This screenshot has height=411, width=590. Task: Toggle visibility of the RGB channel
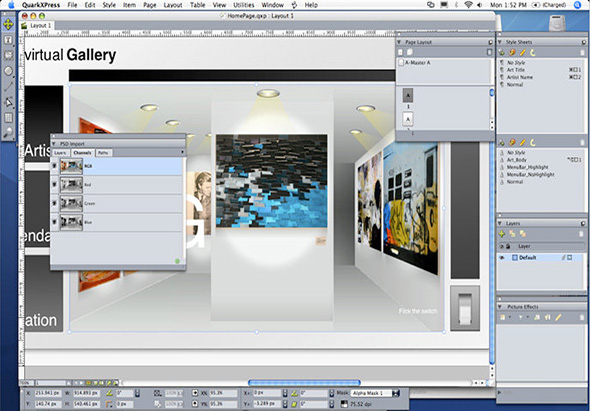pos(55,166)
